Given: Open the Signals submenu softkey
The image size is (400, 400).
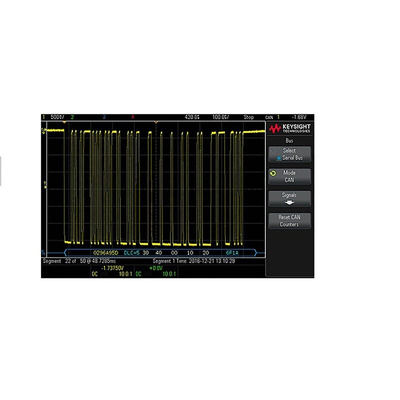Looking at the screenshot, I should pyautogui.click(x=290, y=199).
